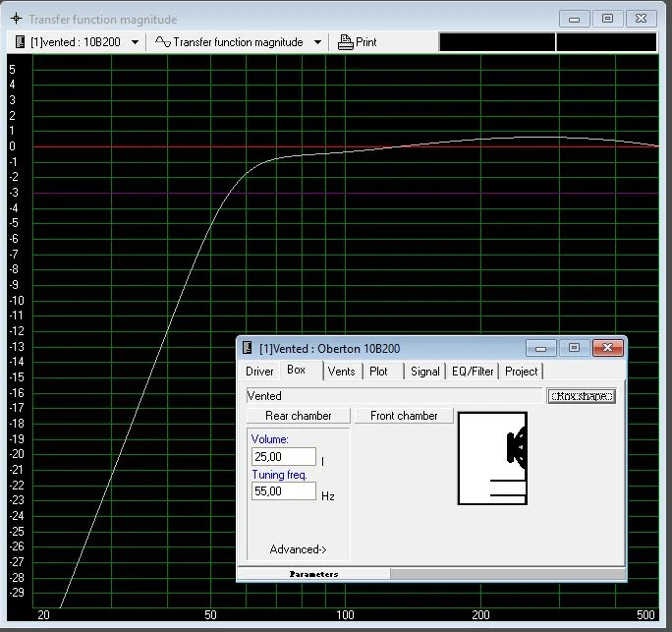Image resolution: width=672 pixels, height=632 pixels.
Task: Click the crosshair icon in the graph title bar
Action: [16, 19]
